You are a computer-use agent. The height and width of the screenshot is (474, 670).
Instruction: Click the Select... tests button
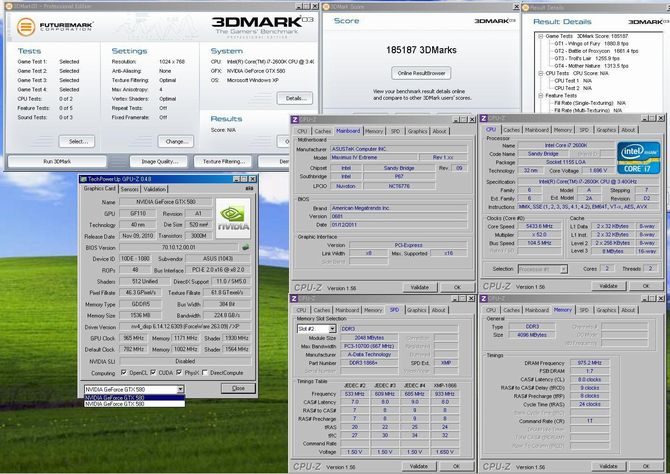pos(77,141)
